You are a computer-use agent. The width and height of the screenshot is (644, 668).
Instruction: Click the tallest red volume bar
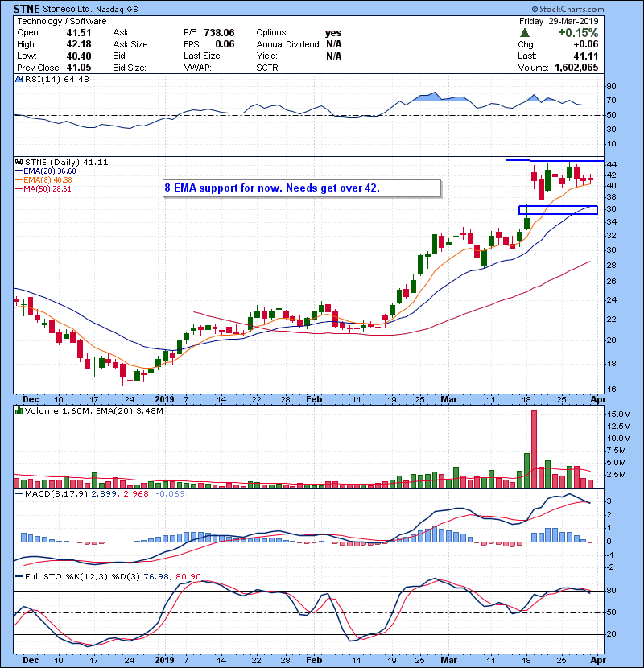pos(534,449)
